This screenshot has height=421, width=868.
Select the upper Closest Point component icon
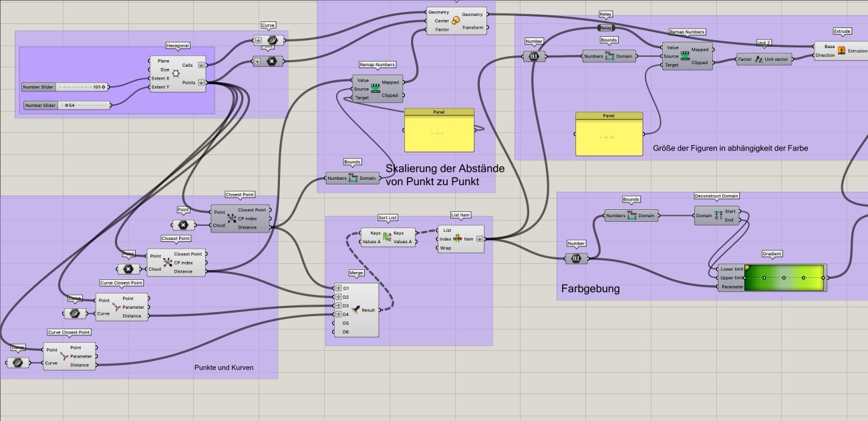[x=231, y=219]
